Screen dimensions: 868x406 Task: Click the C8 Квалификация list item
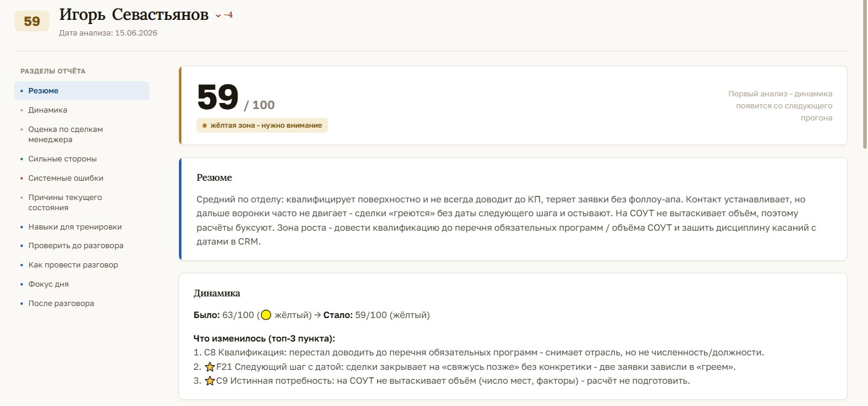pos(479,352)
